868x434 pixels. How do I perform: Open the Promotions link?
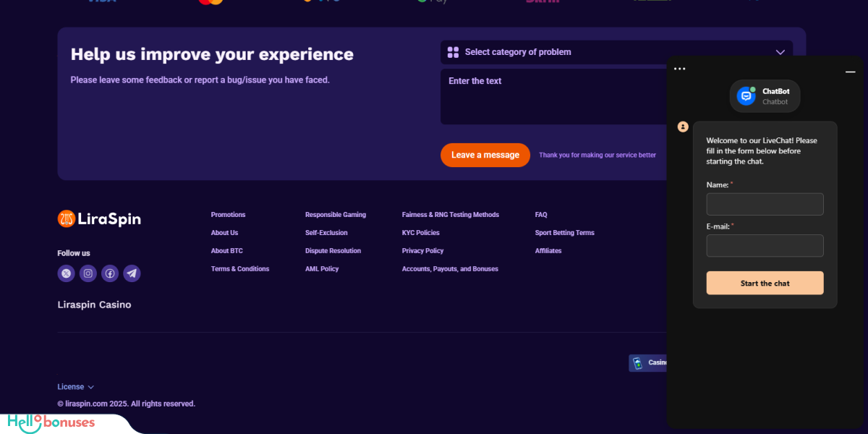coord(229,215)
